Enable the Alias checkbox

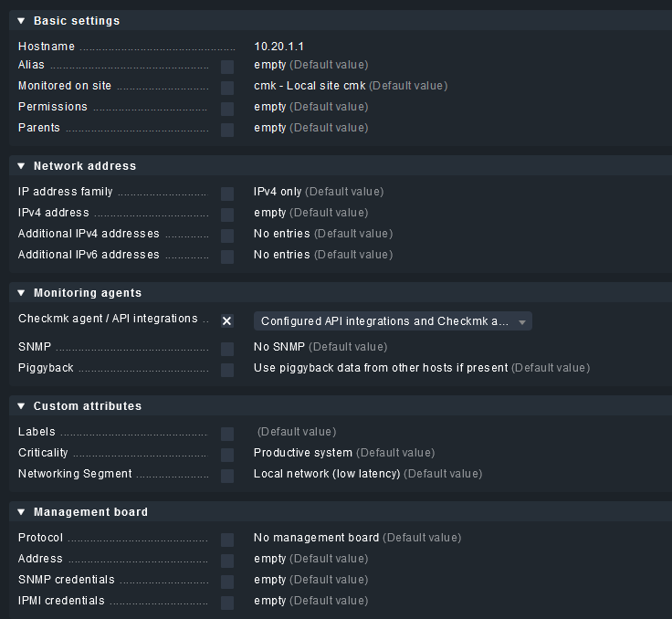click(x=227, y=67)
